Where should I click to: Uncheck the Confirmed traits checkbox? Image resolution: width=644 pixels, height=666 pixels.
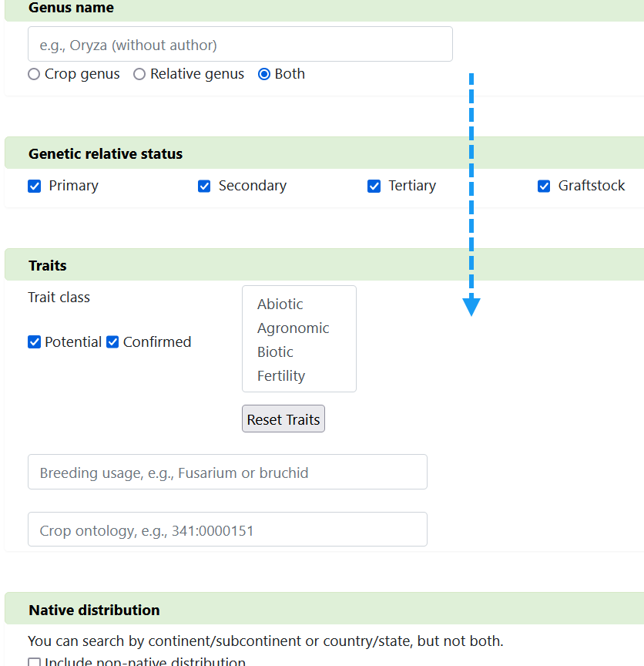tap(112, 342)
